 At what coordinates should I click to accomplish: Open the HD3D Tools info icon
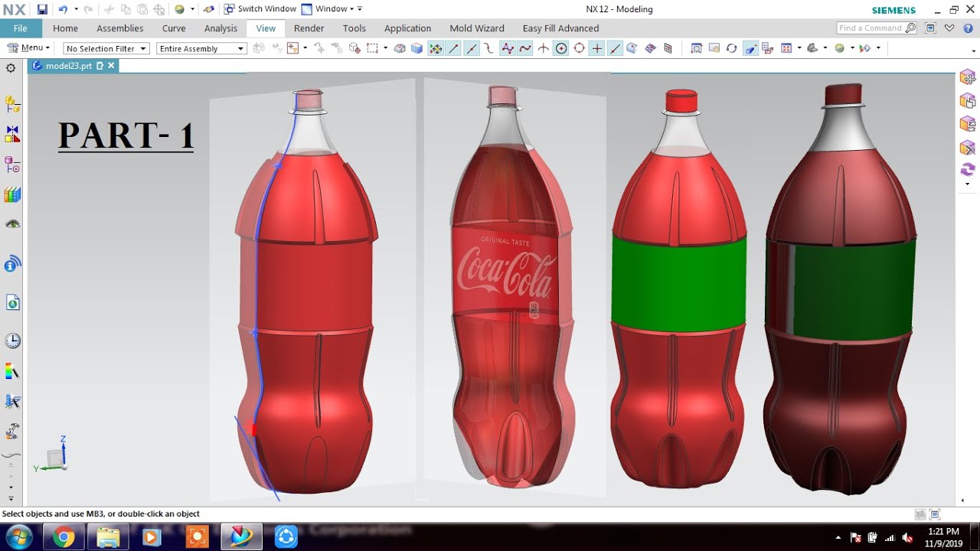coord(12,264)
